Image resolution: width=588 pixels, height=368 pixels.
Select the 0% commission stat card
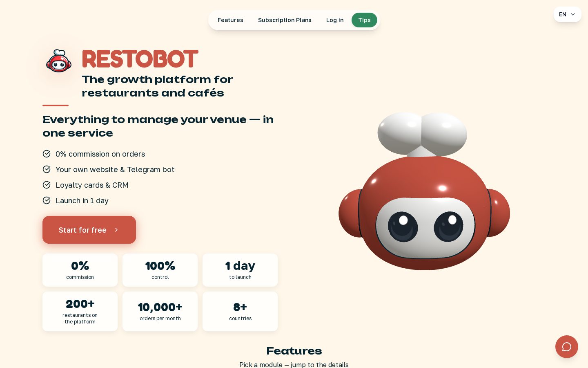pos(80,270)
